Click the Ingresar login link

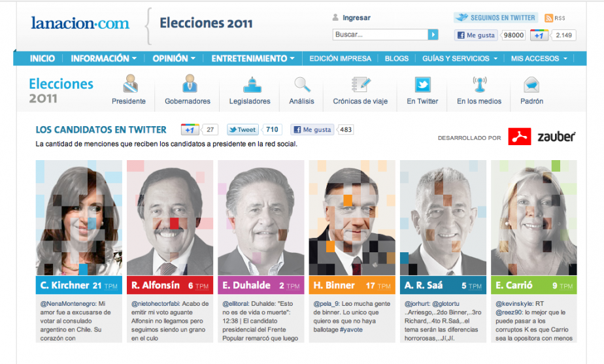(x=356, y=18)
